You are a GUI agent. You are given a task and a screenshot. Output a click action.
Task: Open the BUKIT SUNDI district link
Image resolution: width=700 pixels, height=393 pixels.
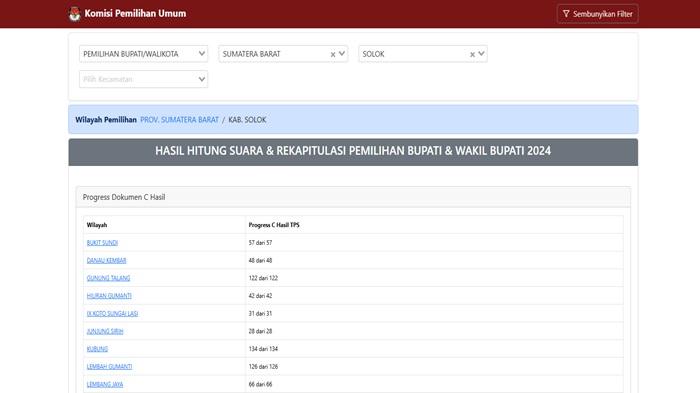click(x=102, y=242)
